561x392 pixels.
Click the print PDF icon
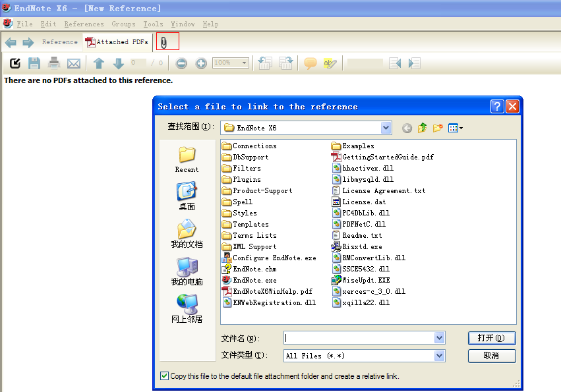click(54, 63)
